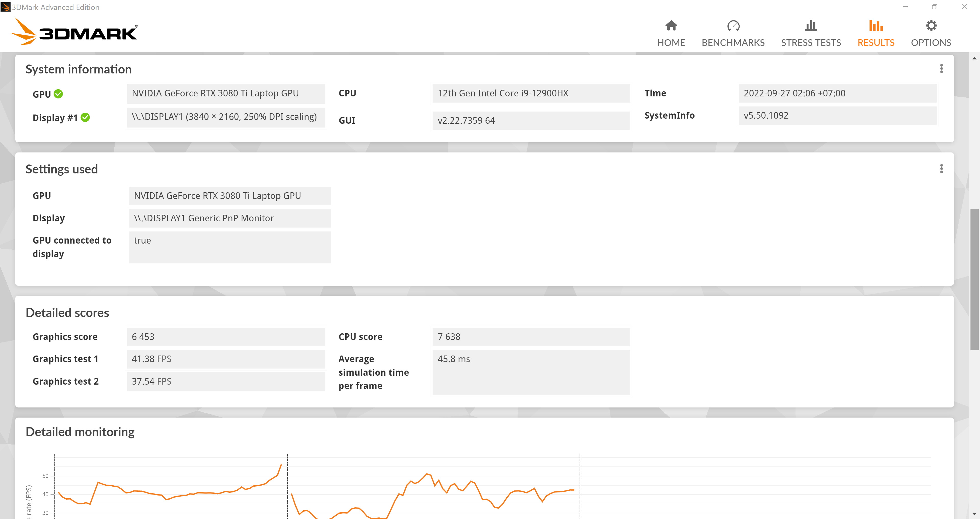Click the Detailed scores heading
Image resolution: width=980 pixels, height=519 pixels.
tap(67, 313)
